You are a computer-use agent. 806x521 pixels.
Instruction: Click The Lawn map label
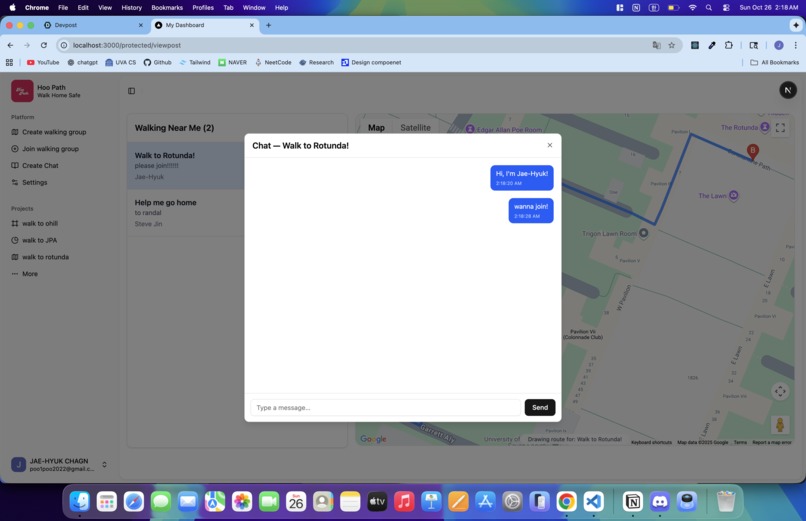pyautogui.click(x=712, y=196)
